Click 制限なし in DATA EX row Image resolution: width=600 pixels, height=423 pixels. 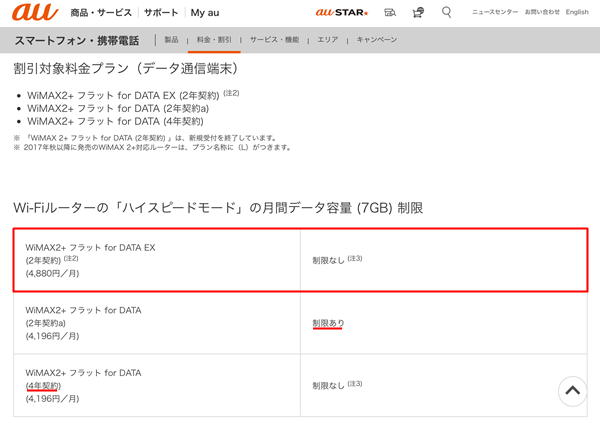[328, 261]
